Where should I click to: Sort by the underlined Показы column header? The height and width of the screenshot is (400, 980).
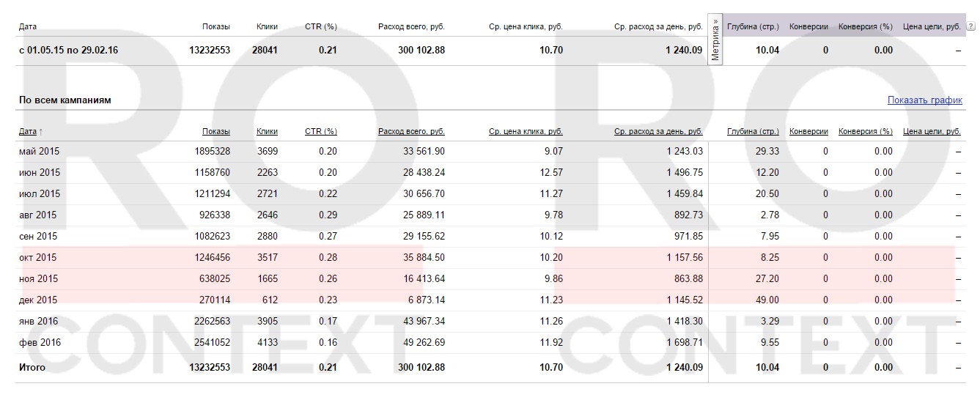click(x=215, y=132)
